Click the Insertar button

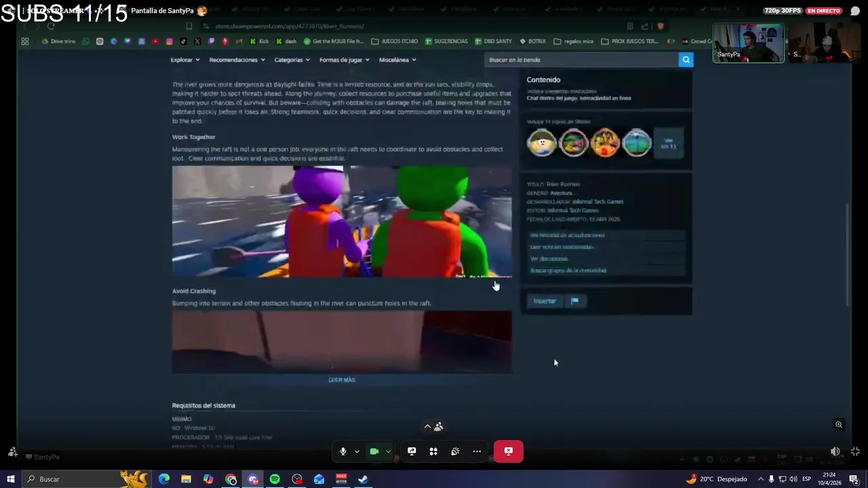click(545, 301)
